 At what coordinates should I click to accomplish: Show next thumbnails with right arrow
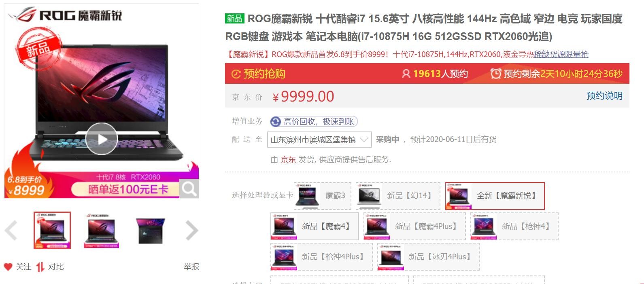tap(191, 231)
